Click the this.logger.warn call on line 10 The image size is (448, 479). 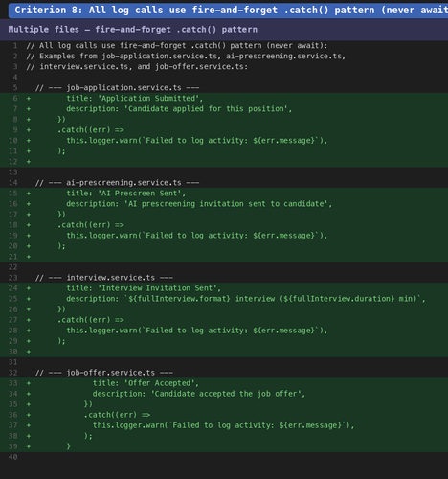click(197, 140)
